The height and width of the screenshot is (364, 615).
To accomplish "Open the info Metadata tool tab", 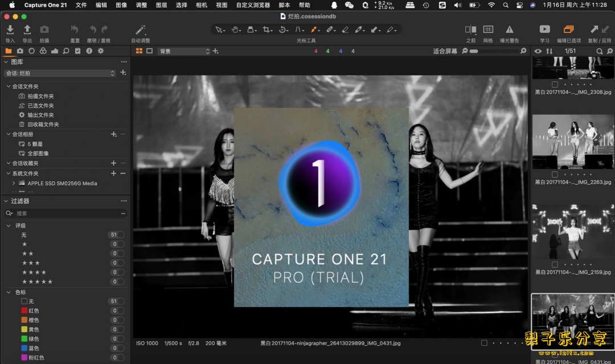I will [89, 51].
